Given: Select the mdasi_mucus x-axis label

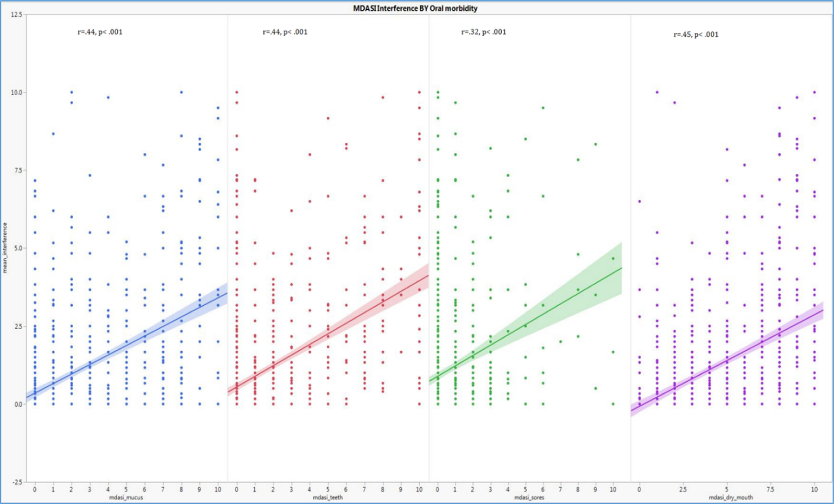Looking at the screenshot, I should pos(126,498).
